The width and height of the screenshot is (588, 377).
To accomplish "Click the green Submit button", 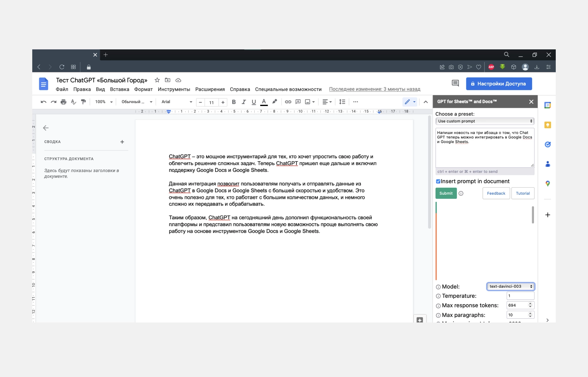I will coord(446,193).
